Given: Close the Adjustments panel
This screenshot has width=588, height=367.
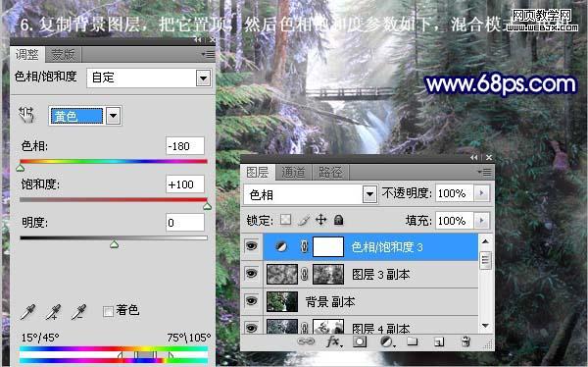Looking at the screenshot, I should (213, 39).
